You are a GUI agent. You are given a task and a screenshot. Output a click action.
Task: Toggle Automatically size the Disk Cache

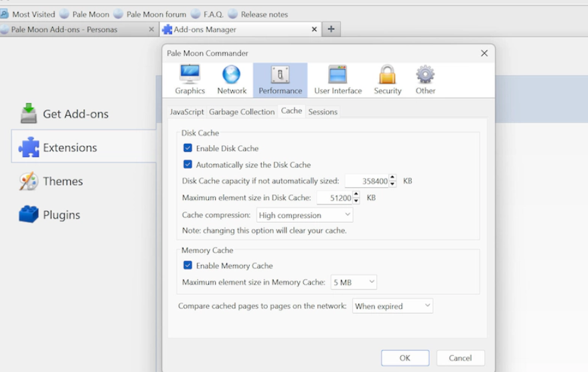(188, 165)
